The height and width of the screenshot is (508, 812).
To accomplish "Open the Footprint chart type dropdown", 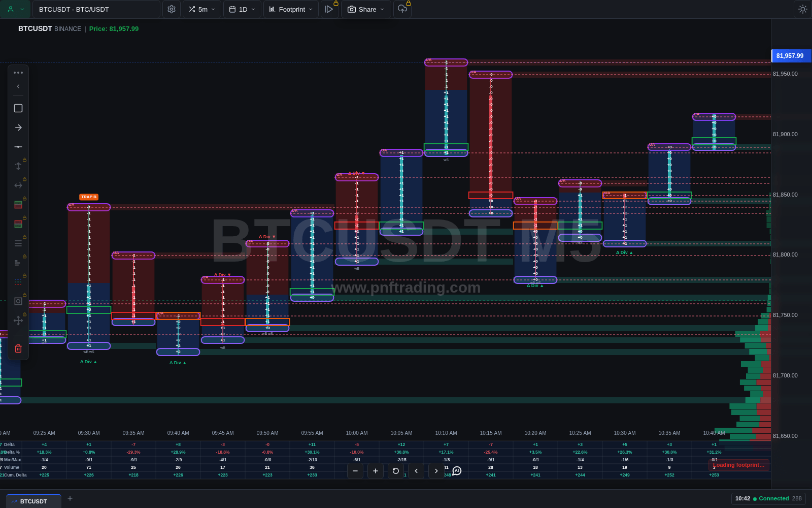I will click(x=291, y=9).
